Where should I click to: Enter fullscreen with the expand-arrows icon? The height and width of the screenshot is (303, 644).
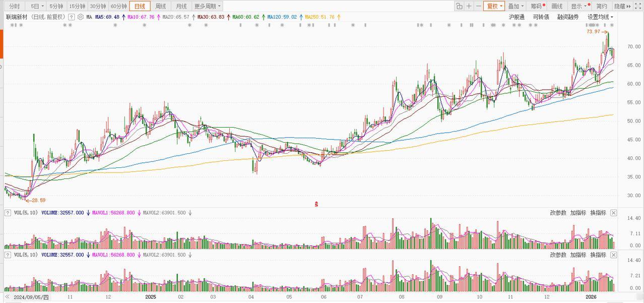pyautogui.click(x=638, y=6)
